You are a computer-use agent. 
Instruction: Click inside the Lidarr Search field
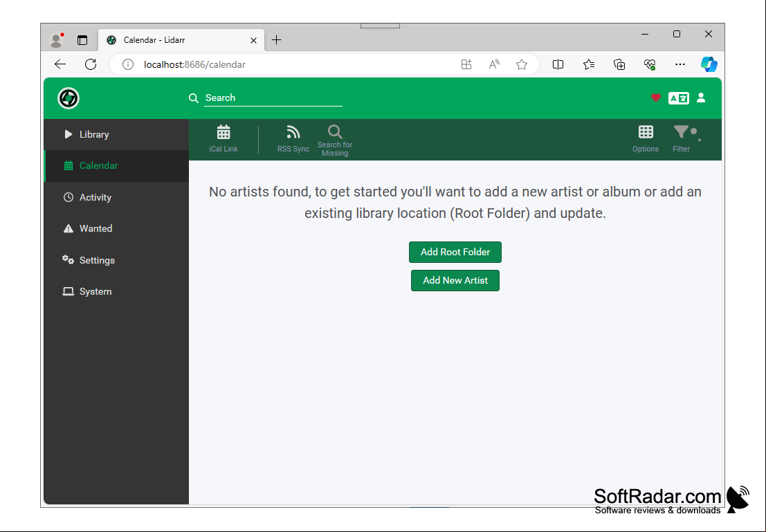[x=273, y=98]
